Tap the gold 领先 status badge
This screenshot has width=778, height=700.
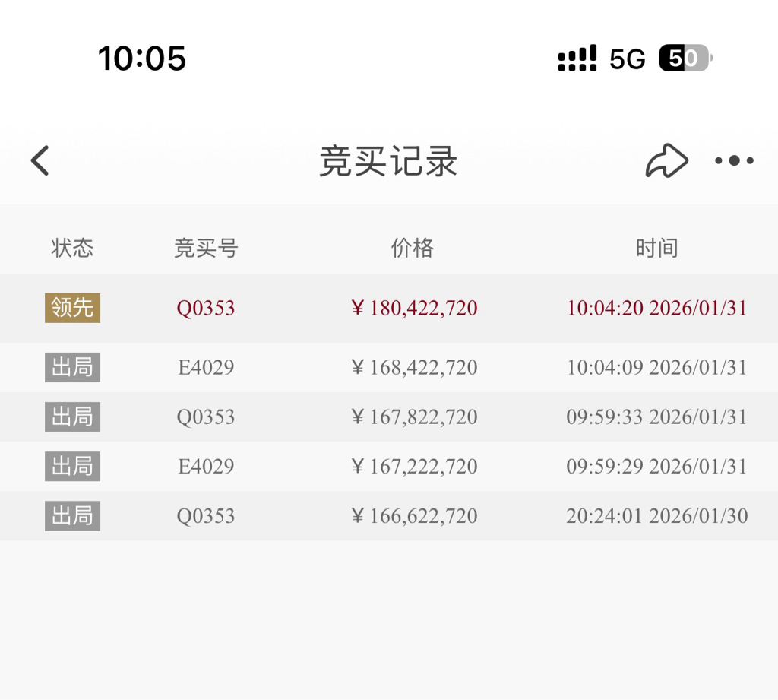pos(72,308)
